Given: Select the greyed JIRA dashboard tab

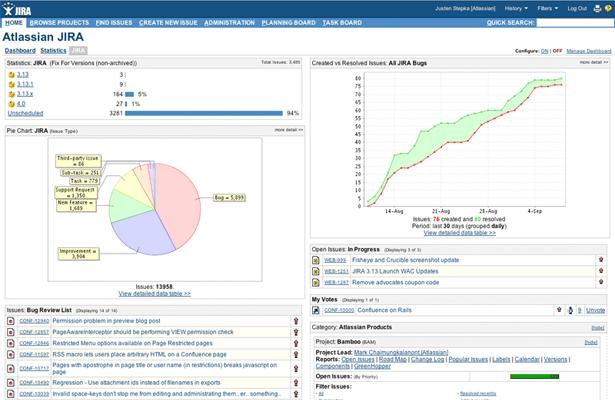Looking at the screenshot, I should (78, 51).
